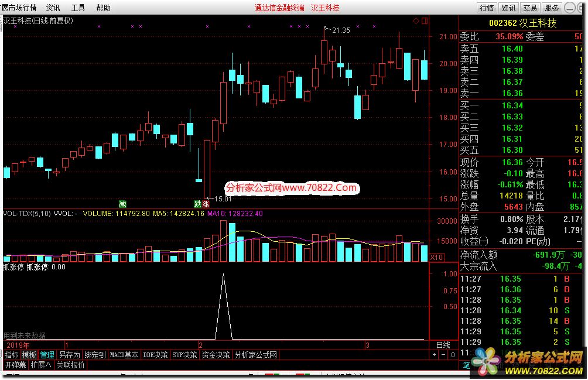
Task: Click the 卖一 price 16.36
Action: pos(512,93)
